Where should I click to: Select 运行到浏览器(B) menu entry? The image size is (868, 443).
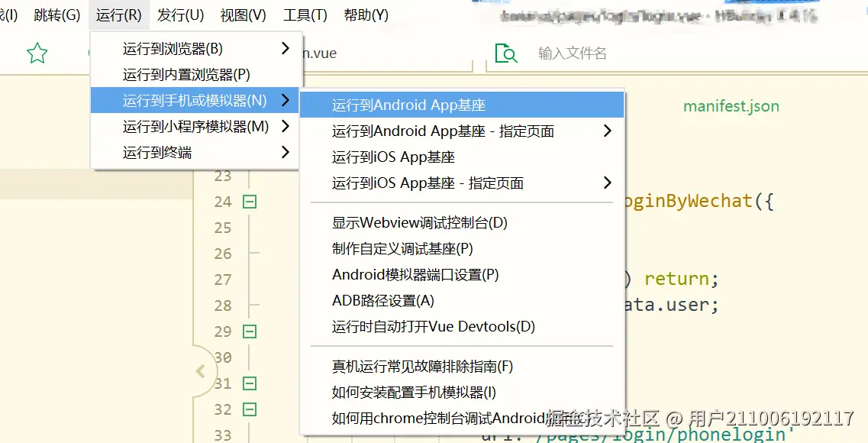tap(195, 49)
